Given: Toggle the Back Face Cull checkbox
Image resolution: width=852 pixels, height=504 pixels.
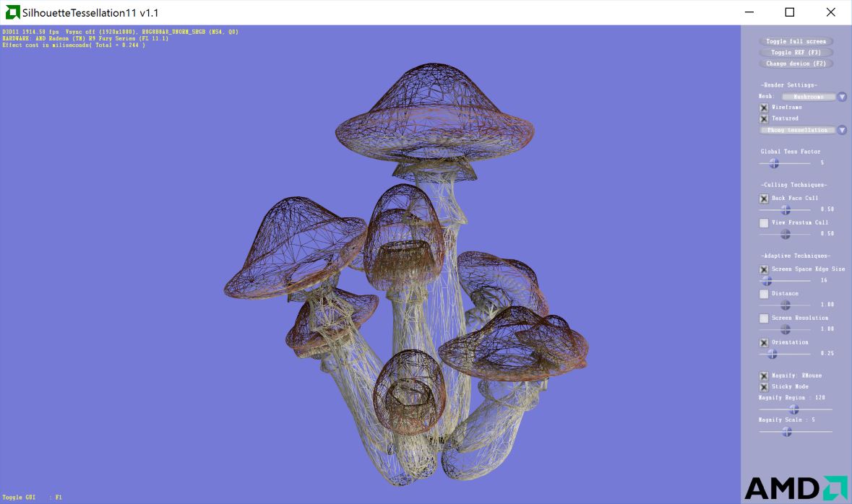Looking at the screenshot, I should coord(764,199).
